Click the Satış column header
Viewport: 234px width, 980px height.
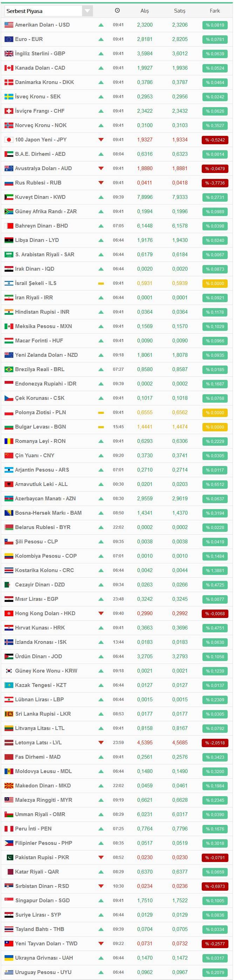tap(180, 11)
